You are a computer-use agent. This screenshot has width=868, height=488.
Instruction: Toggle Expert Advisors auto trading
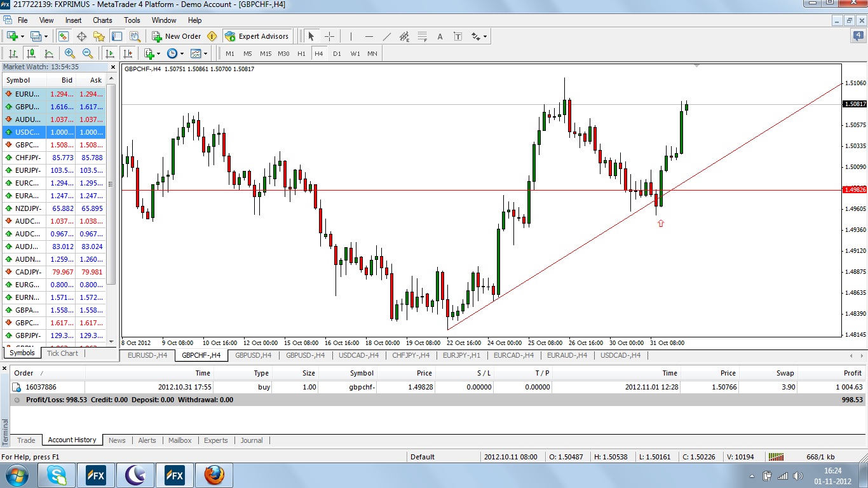(257, 36)
